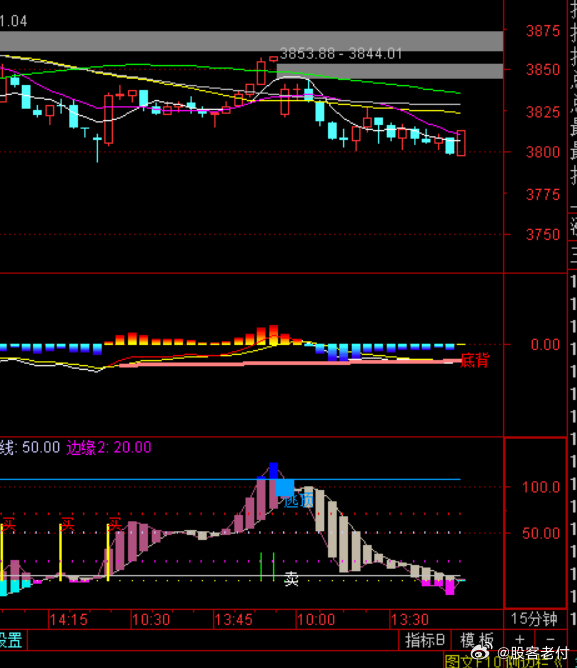The image size is (577, 668).
Task: Select the 3750 price axis value
Action: [543, 235]
